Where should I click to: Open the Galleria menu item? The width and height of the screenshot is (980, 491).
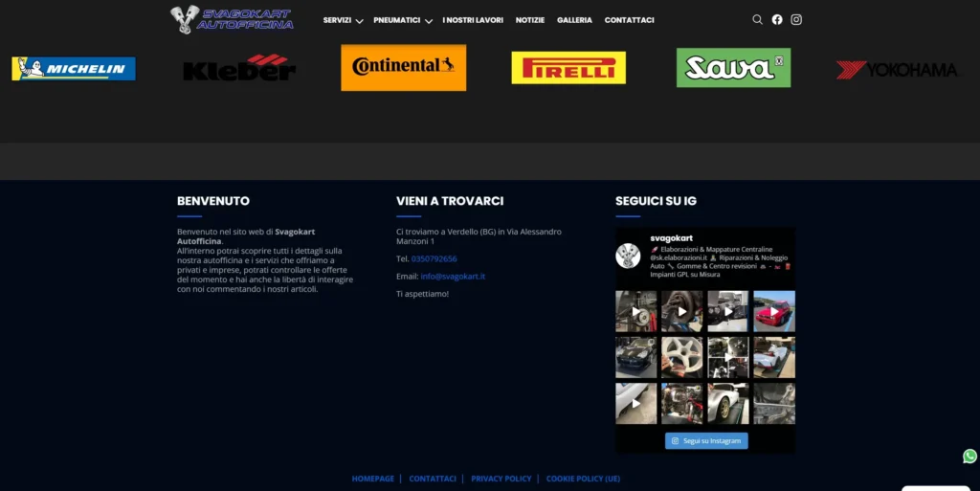click(x=574, y=20)
